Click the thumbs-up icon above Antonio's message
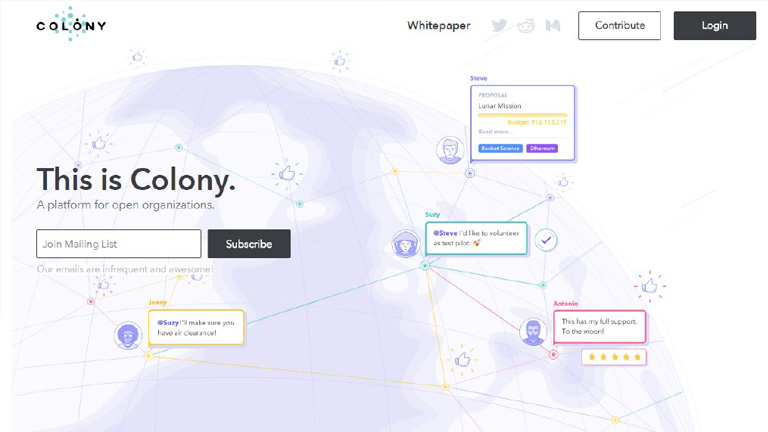The height and width of the screenshot is (432, 768). click(x=650, y=286)
